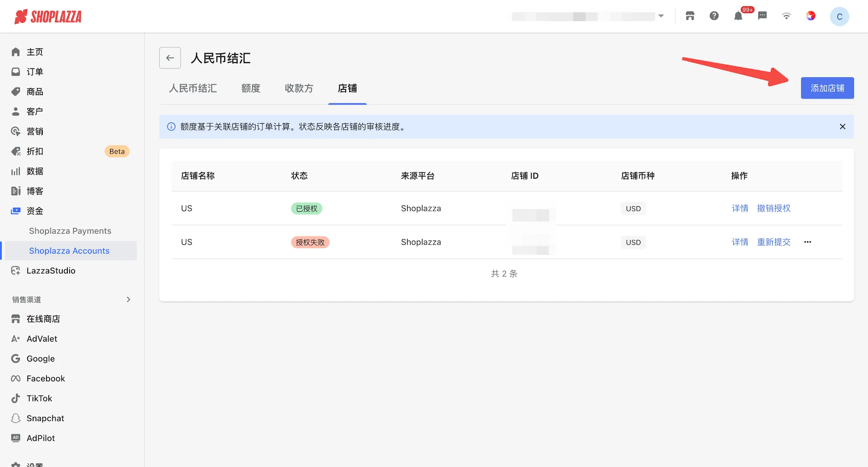This screenshot has height=467, width=868.
Task: Open AdValet sales channel
Action: [42, 339]
